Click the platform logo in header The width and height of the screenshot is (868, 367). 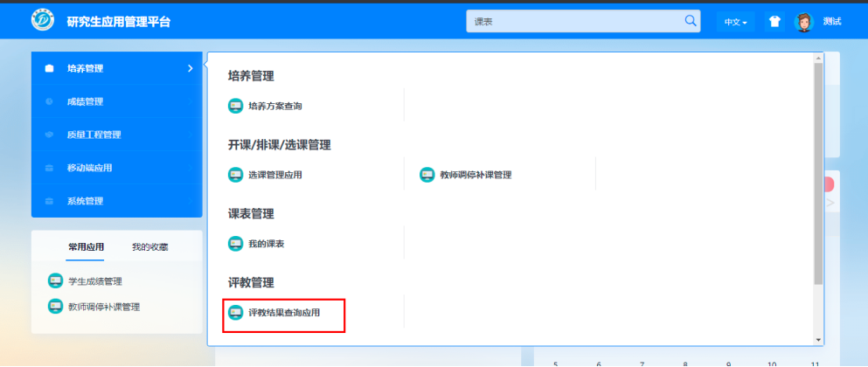(x=43, y=21)
